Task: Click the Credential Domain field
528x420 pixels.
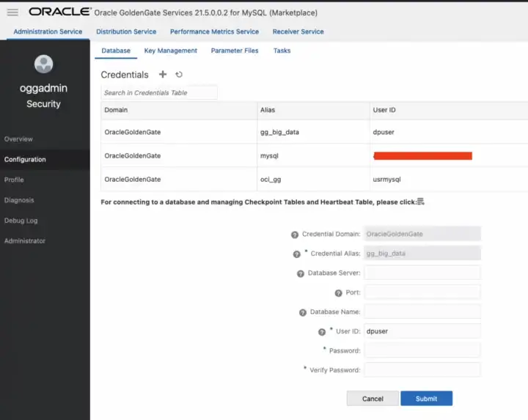Action: (x=422, y=234)
